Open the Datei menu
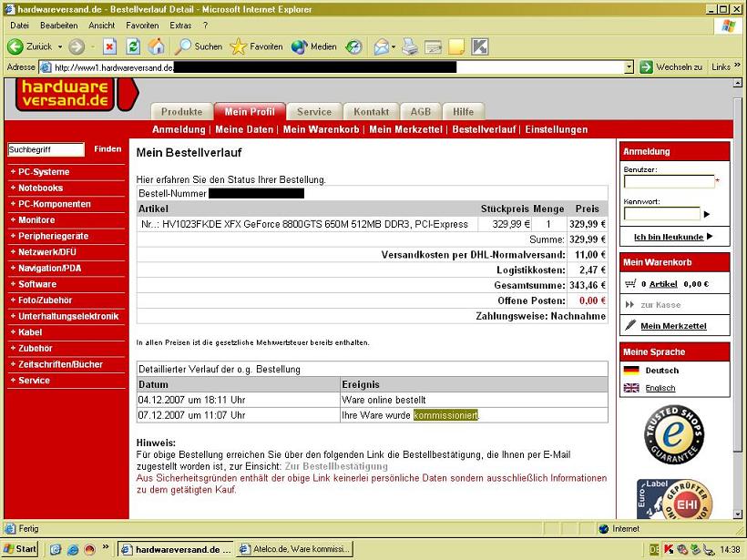This screenshot has width=747, height=560. tap(19, 25)
